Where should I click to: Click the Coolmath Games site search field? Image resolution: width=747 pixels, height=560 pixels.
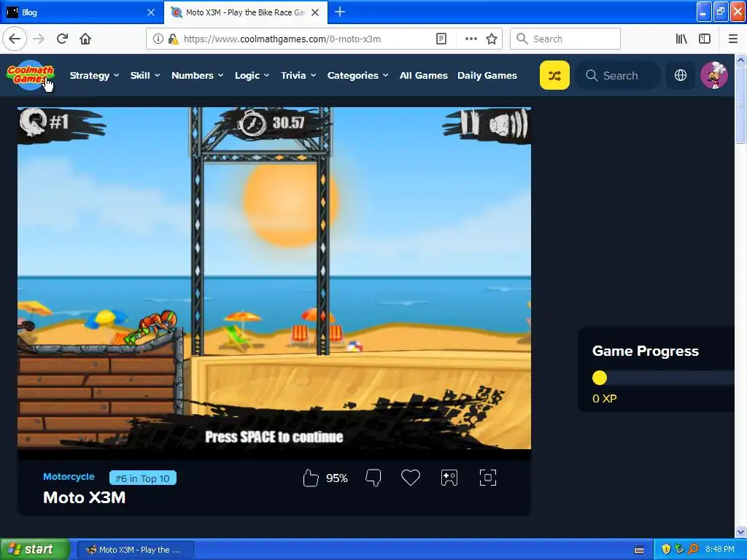[619, 75]
